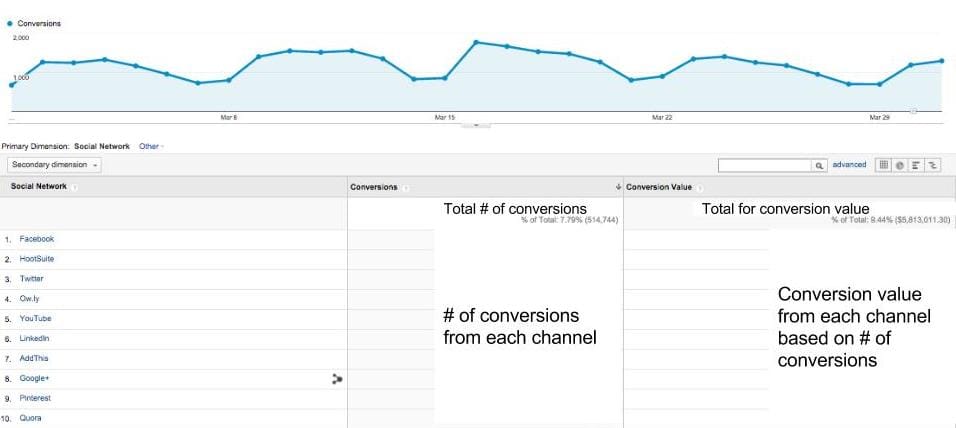The image size is (956, 428).
Task: Click help icon beside Conversion Value header
Action: pyautogui.click(x=699, y=188)
